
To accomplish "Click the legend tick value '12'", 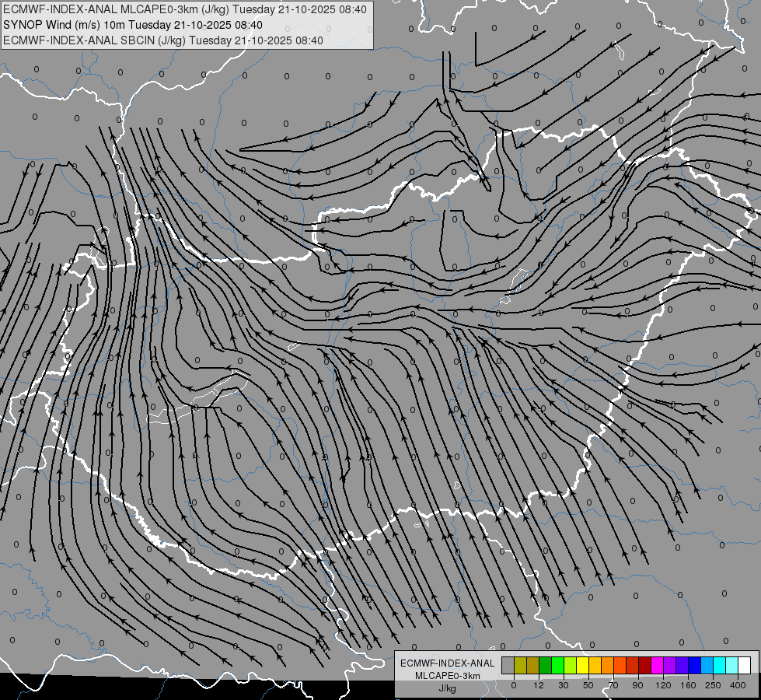I will pos(539,685).
